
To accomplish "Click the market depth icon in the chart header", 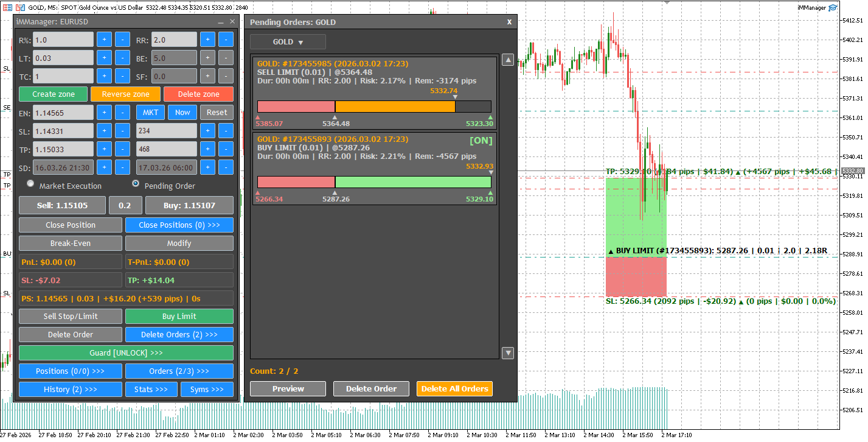I will tap(7, 7).
